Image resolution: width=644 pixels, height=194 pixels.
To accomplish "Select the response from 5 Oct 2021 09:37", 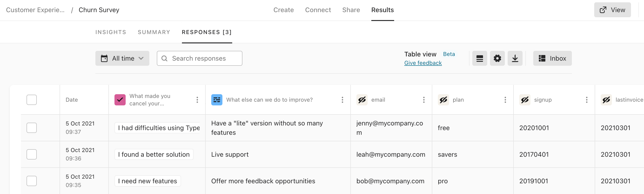I will (x=32, y=128).
